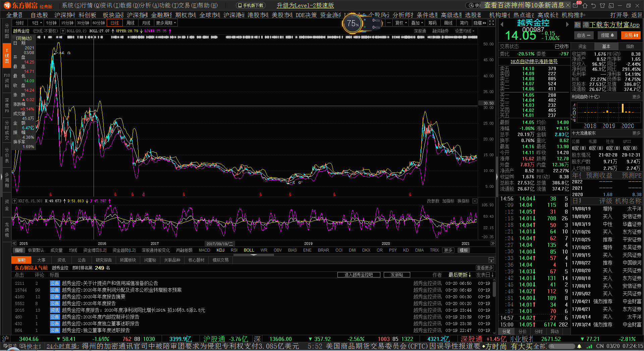The width and height of the screenshot is (644, 351).
Task: Open the KDJ indicator help question mark
Action: (x=14, y=201)
